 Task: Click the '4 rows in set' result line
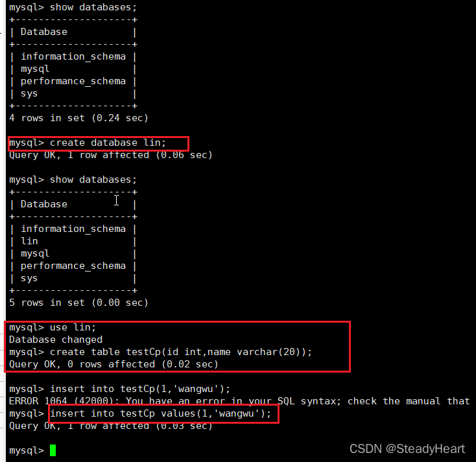78,118
